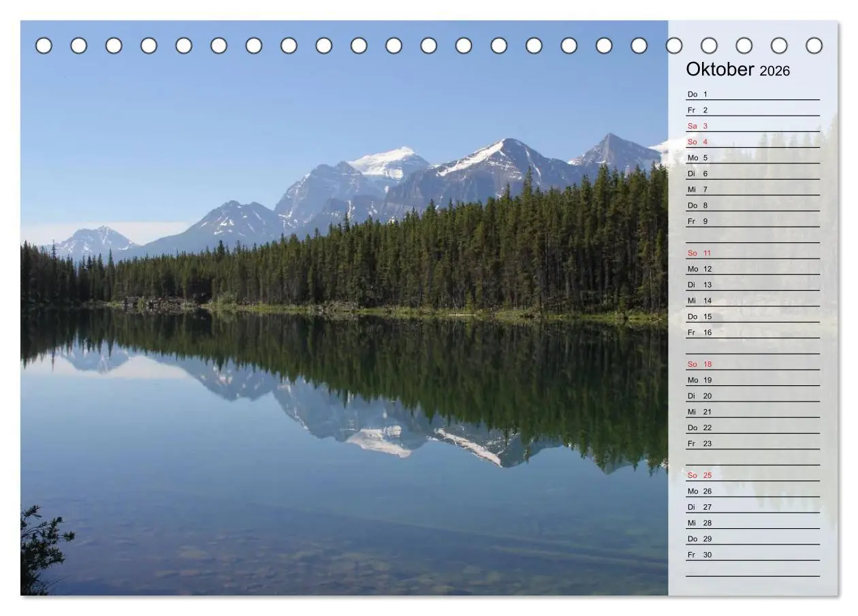The height and width of the screenshot is (616, 858).
Task: Choose the "Do 22" day line
Action: 752,427
